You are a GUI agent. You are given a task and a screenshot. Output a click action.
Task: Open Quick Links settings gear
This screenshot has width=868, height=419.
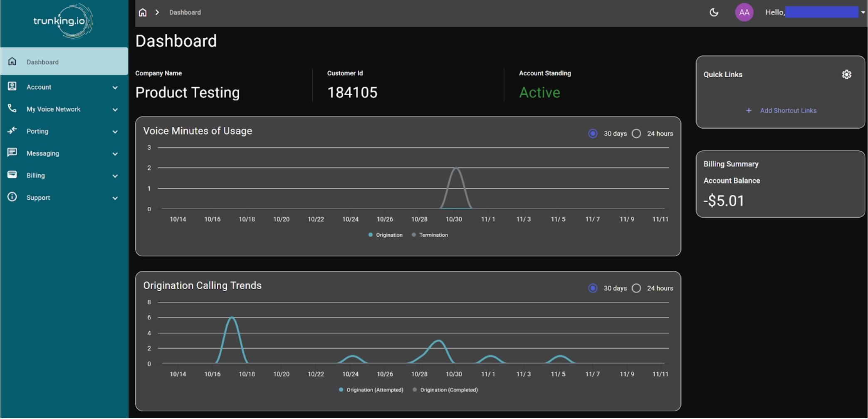click(x=846, y=74)
